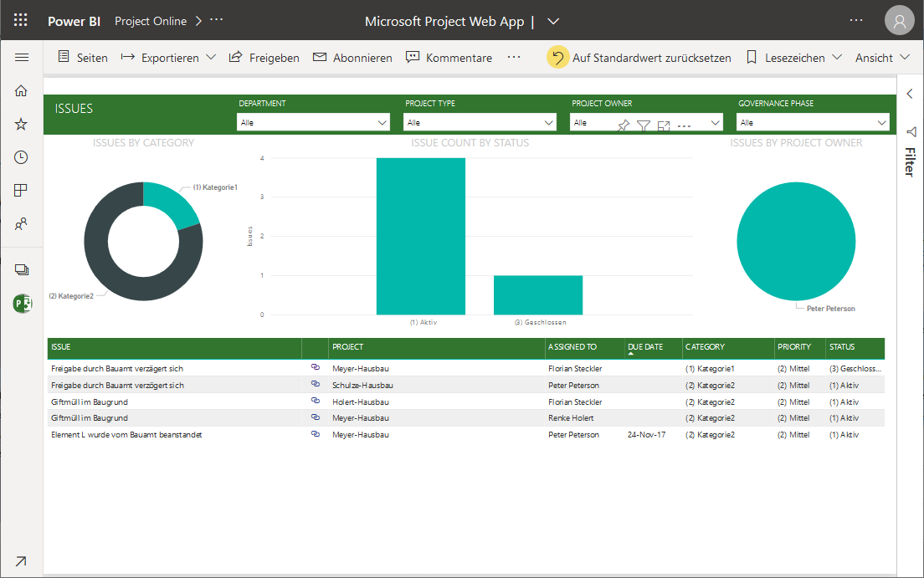Open the Department dropdown
924x578 pixels.
314,122
